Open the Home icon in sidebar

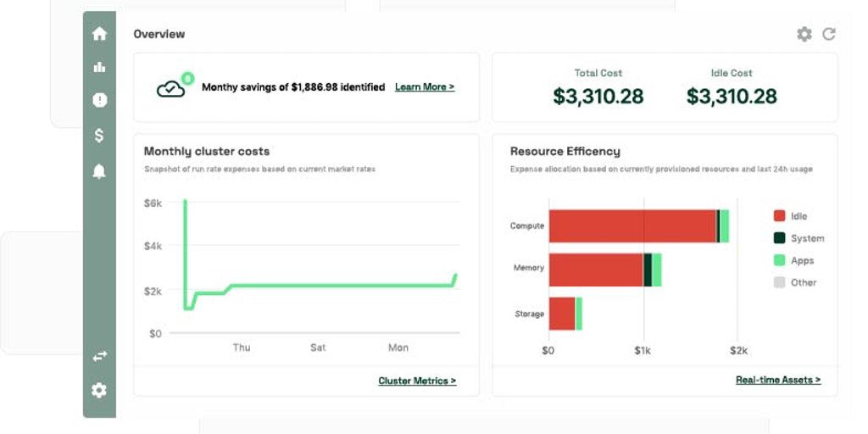tap(99, 34)
